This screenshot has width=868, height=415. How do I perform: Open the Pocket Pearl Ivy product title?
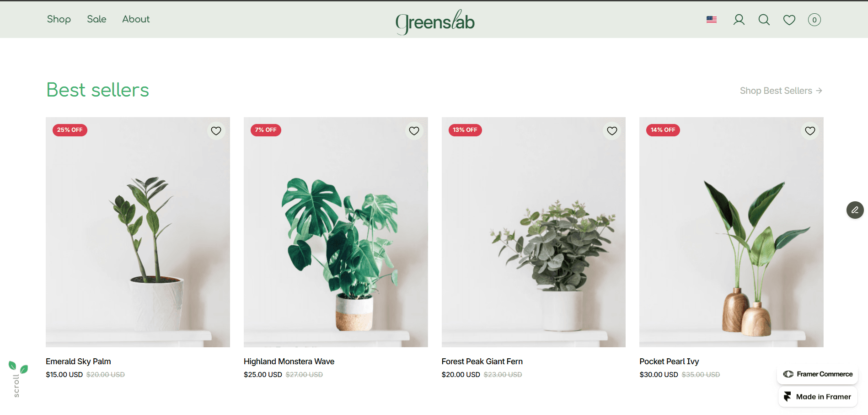[x=669, y=361]
